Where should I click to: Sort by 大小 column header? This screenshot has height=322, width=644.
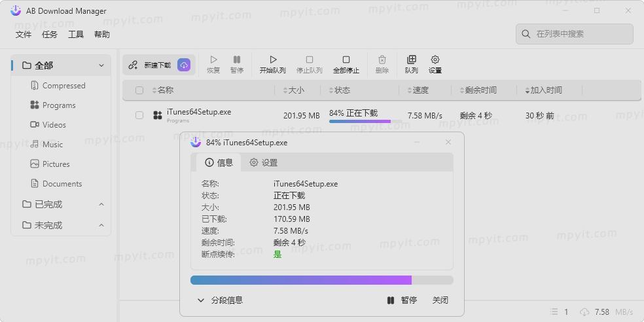click(x=294, y=90)
